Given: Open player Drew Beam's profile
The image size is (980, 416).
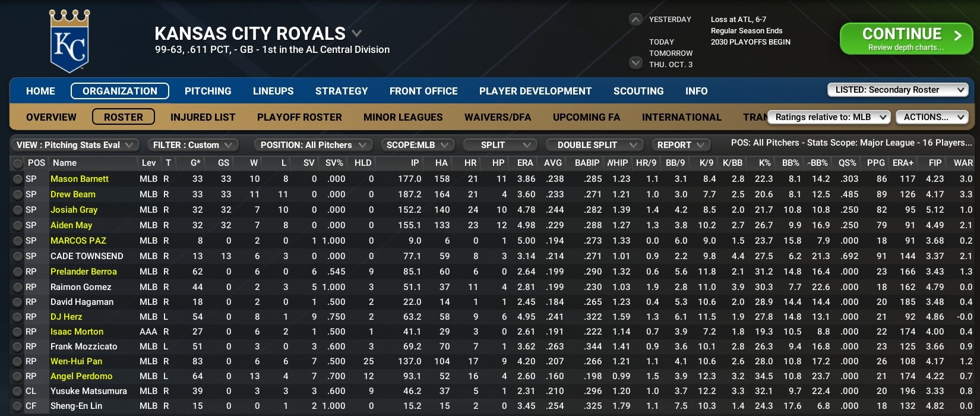Looking at the screenshot, I should click(x=72, y=194).
